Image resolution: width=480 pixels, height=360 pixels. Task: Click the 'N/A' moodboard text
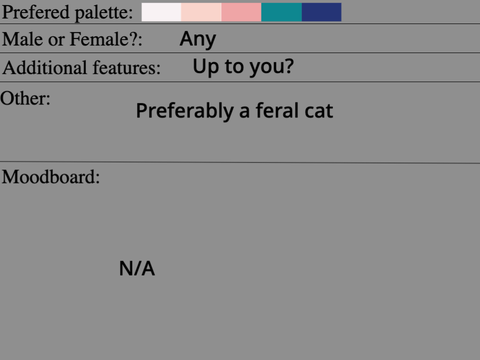click(x=137, y=268)
